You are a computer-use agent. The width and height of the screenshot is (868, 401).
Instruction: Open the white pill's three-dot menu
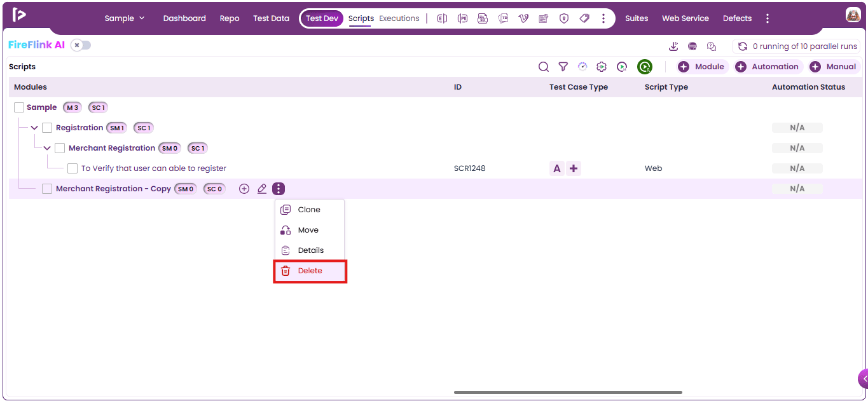point(603,18)
